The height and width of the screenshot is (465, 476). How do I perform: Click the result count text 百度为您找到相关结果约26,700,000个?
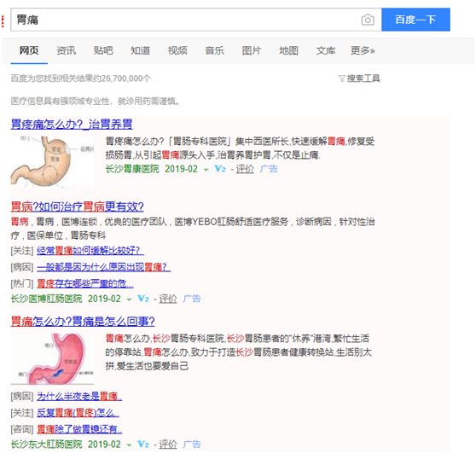pyautogui.click(x=80, y=78)
